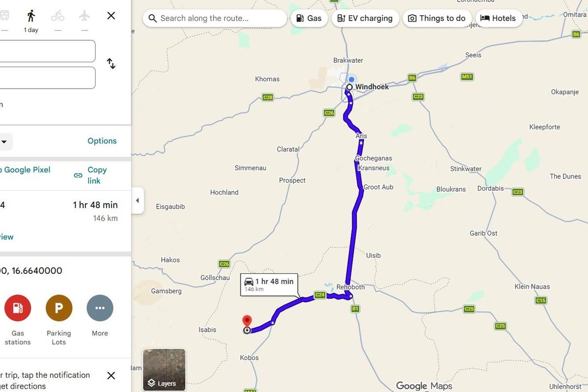Select flights travel mode
The width and height of the screenshot is (588, 392).
[x=85, y=16]
